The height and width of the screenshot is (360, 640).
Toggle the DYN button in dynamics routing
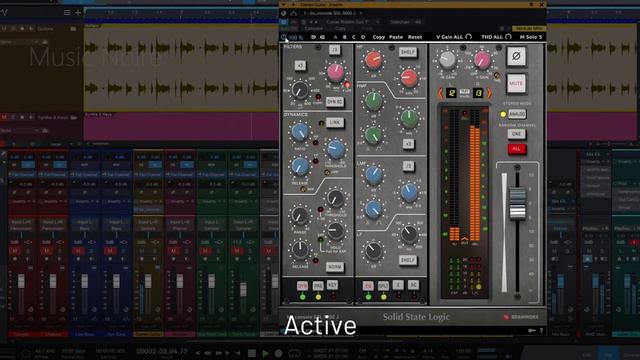pos(302,286)
